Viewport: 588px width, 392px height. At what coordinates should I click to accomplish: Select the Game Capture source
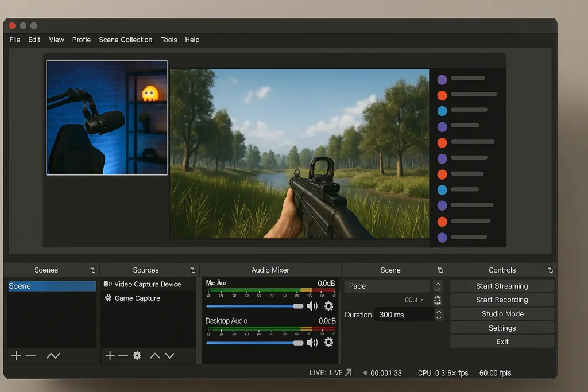(137, 298)
